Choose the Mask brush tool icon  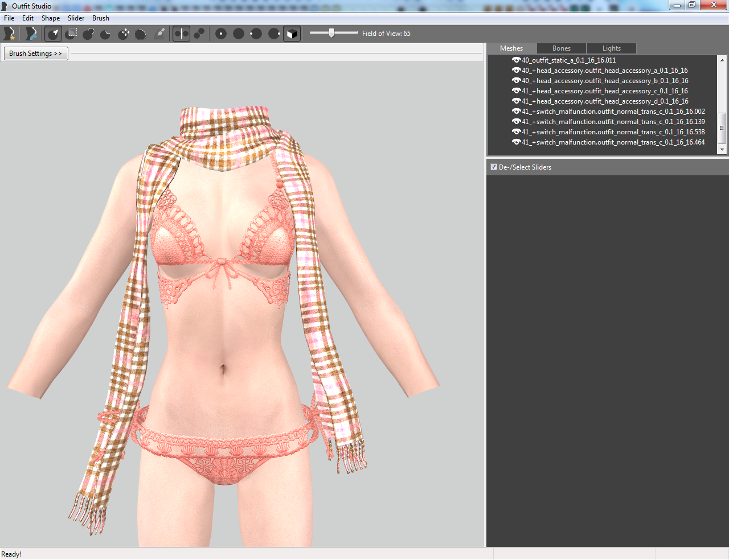72,34
